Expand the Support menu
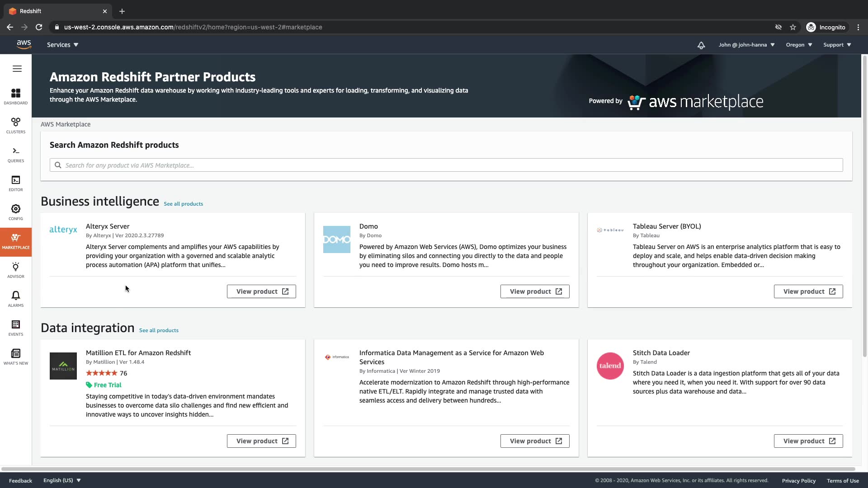 click(x=837, y=45)
